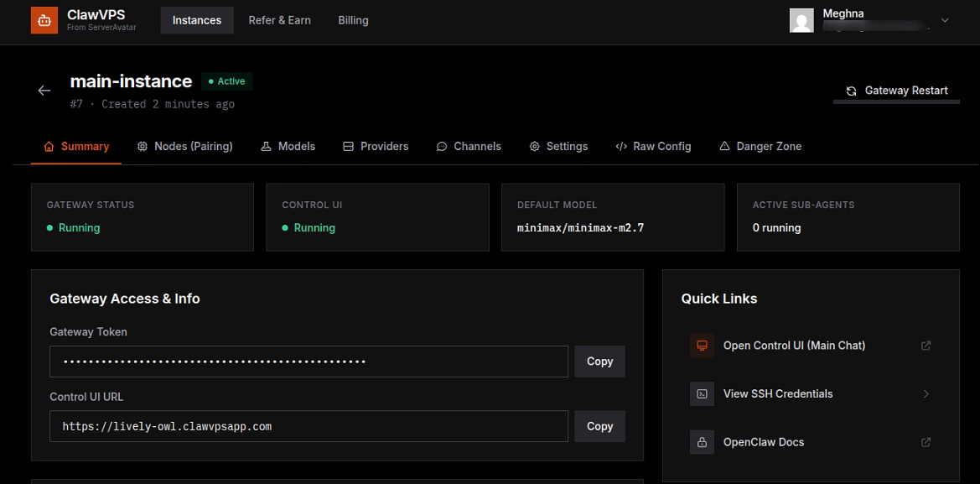Go to Billing in top navigation
980x484 pixels.
[353, 21]
